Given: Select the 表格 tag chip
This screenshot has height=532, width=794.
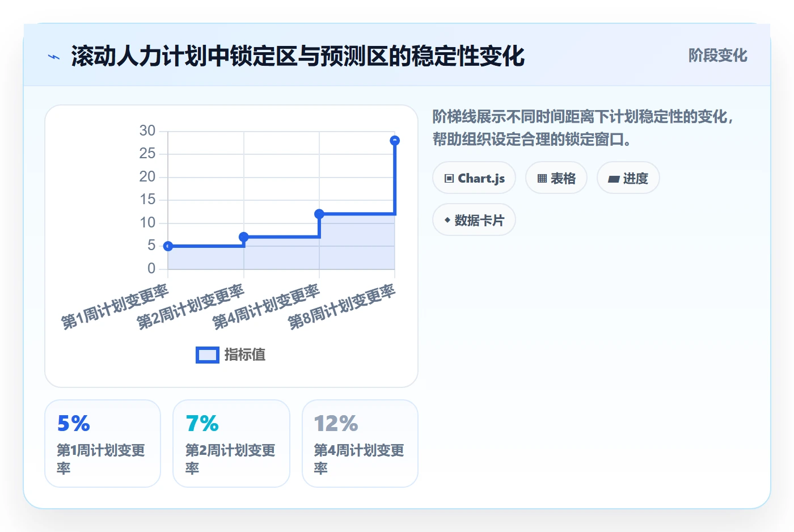Looking at the screenshot, I should (556, 178).
